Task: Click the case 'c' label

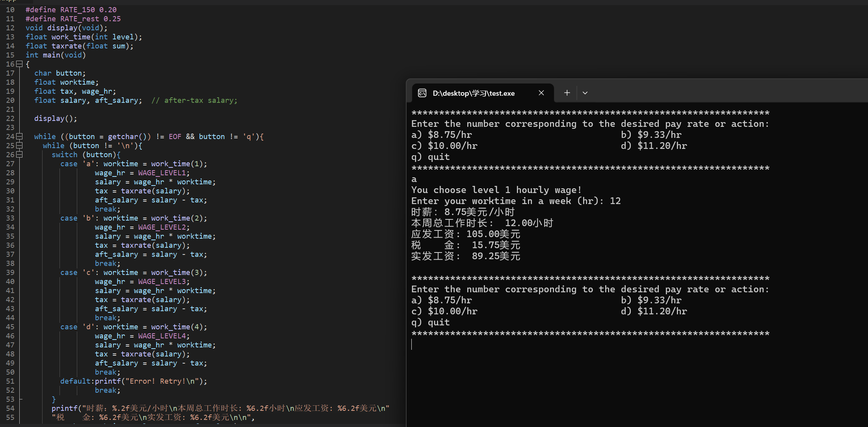Action: pos(77,272)
